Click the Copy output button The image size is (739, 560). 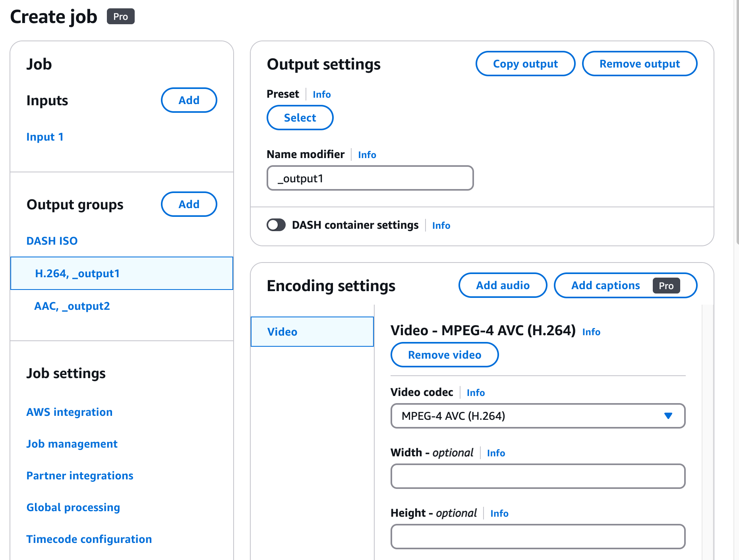pos(525,64)
